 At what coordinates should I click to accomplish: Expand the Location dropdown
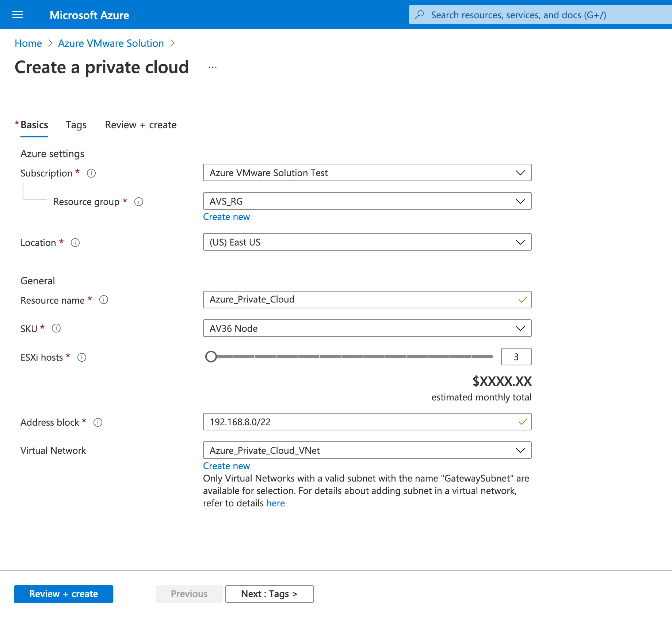click(x=367, y=242)
